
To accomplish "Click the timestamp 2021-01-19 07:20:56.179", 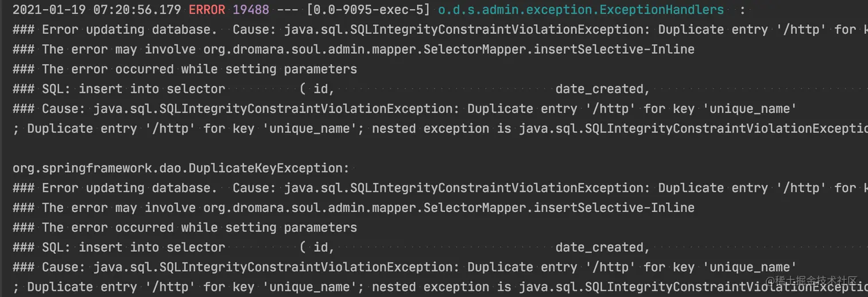I will coord(97,10).
